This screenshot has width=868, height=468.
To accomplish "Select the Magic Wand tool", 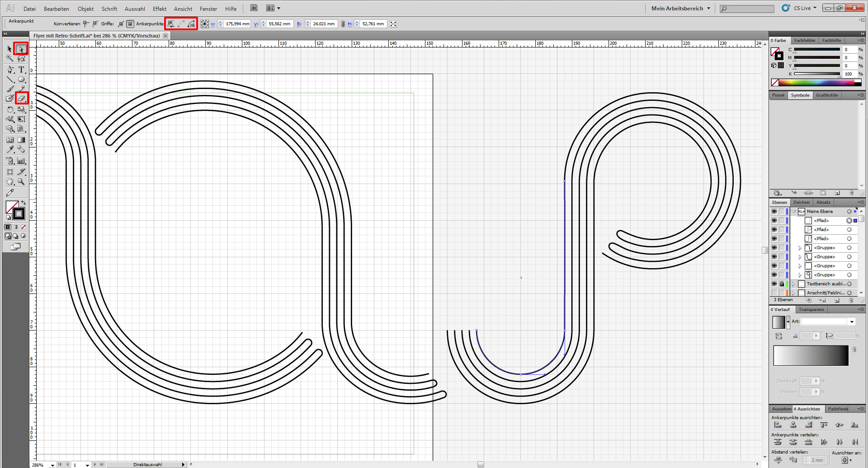I will 9,59.
